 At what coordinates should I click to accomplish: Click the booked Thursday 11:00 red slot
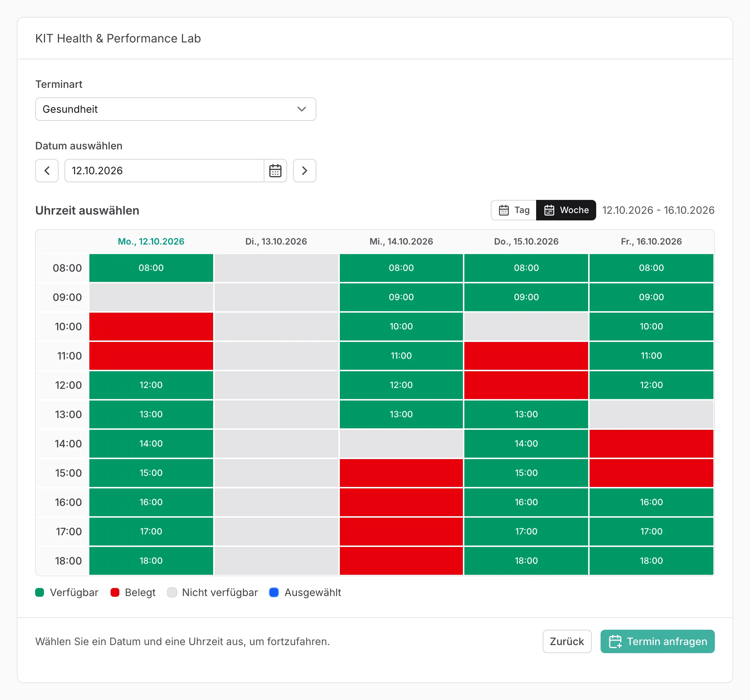(x=526, y=355)
